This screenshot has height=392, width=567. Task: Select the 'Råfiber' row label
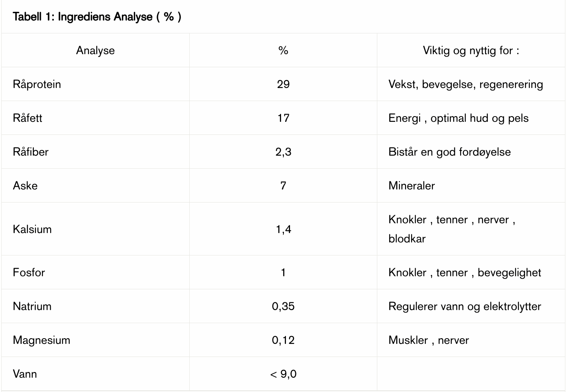click(x=31, y=152)
